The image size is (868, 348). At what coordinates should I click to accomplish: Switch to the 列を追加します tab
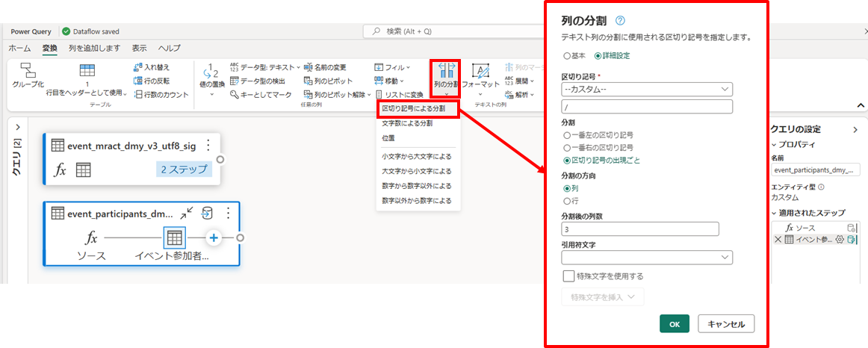pos(94,48)
